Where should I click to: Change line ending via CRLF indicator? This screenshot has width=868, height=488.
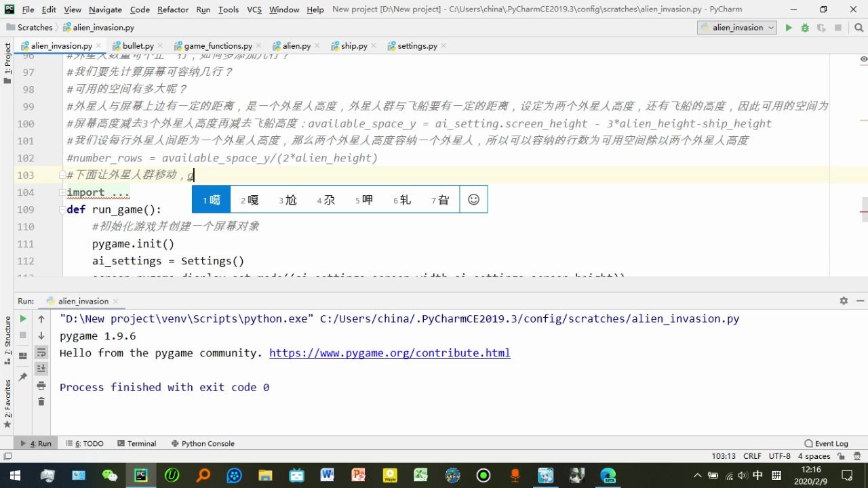[753, 456]
